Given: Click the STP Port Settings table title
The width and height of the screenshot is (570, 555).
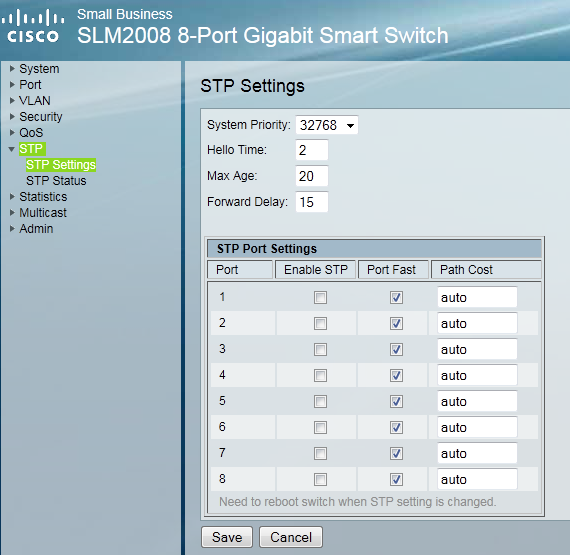Looking at the screenshot, I should click(x=267, y=249).
